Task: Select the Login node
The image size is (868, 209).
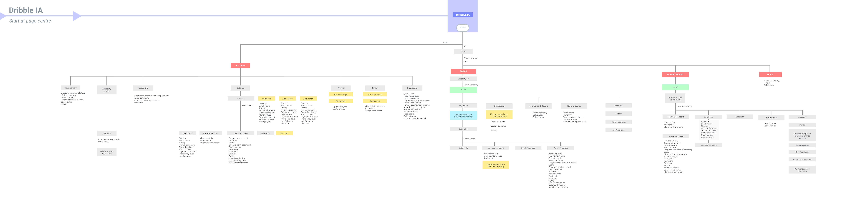Action: click(x=463, y=52)
